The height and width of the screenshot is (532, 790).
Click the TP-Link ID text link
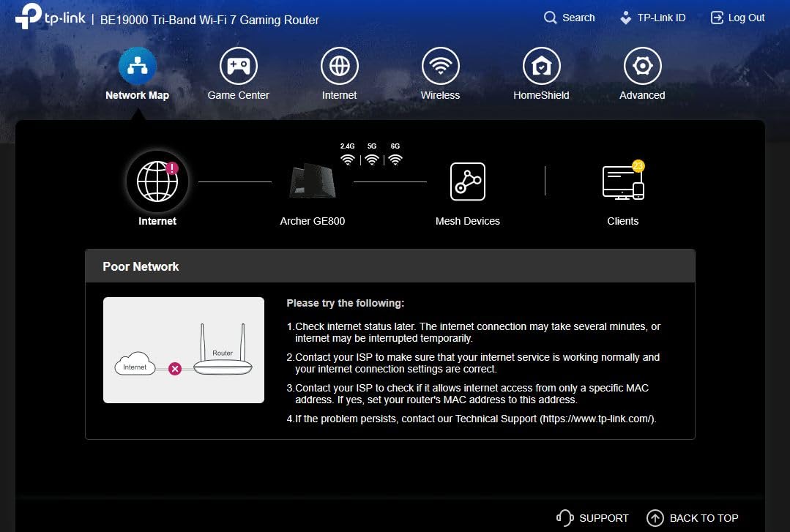pyautogui.click(x=662, y=18)
